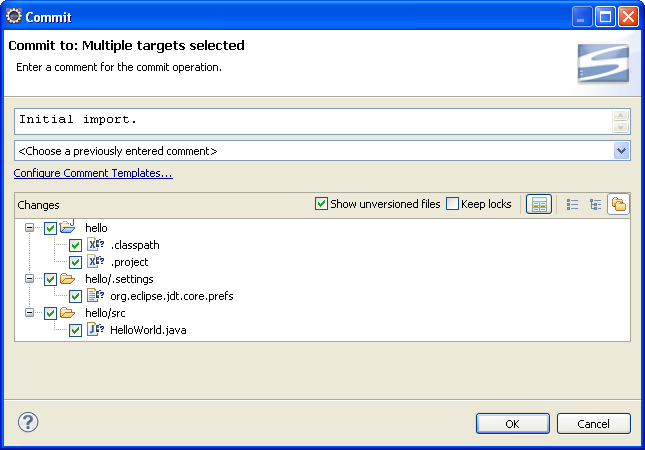The height and width of the screenshot is (450, 645).
Task: Collapse the hello/src tree node
Action: click(x=30, y=313)
